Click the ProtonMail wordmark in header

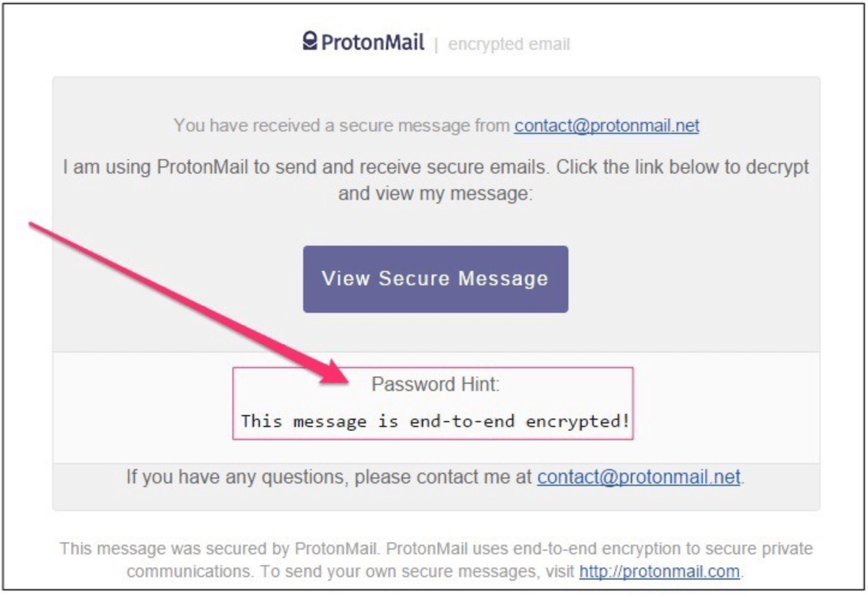click(x=372, y=43)
